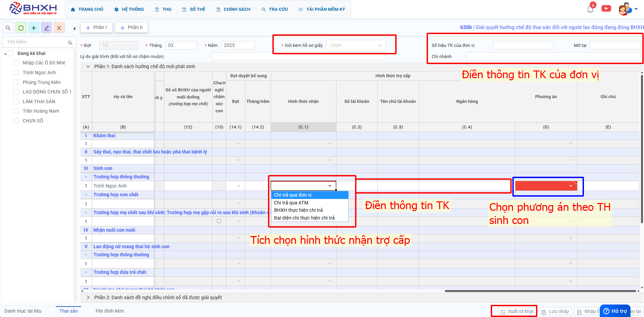The width and height of the screenshot is (644, 317).
Task: Click Số tài khoản cell for Trịnh Ngọc Anh
Action: (x=357, y=186)
